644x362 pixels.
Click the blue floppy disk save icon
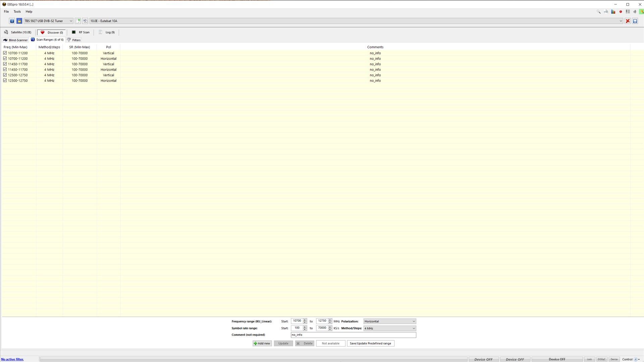point(635,21)
